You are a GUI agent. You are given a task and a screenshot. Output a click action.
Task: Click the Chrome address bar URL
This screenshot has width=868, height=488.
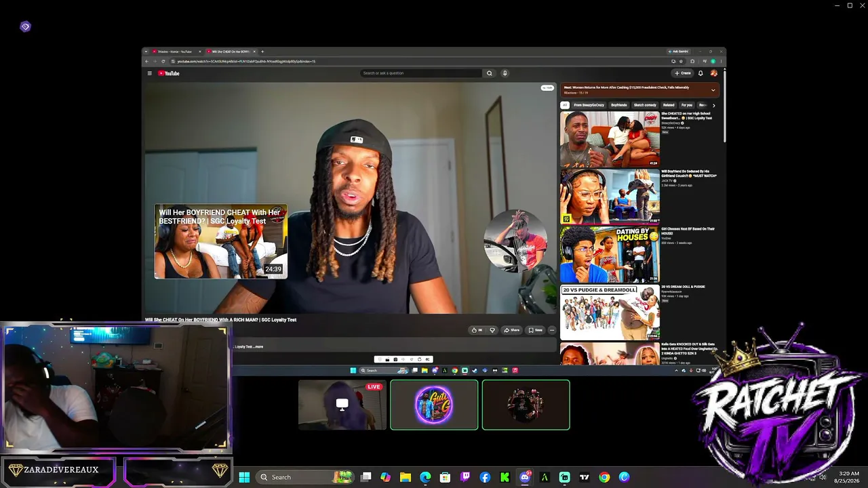(x=245, y=62)
